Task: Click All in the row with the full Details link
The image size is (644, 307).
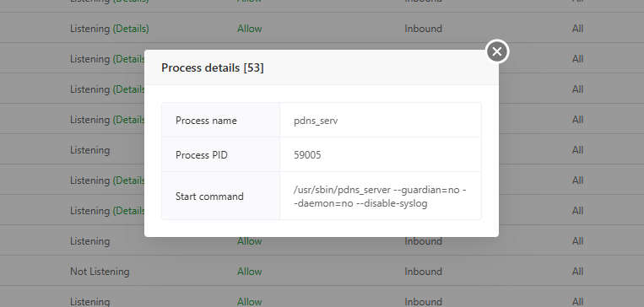Action: 577,29
